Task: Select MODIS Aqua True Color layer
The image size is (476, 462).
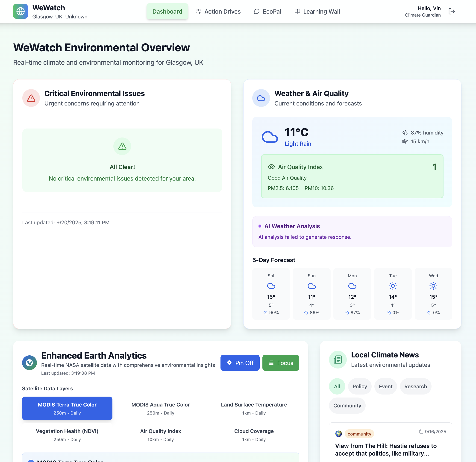Action: pyautogui.click(x=161, y=408)
